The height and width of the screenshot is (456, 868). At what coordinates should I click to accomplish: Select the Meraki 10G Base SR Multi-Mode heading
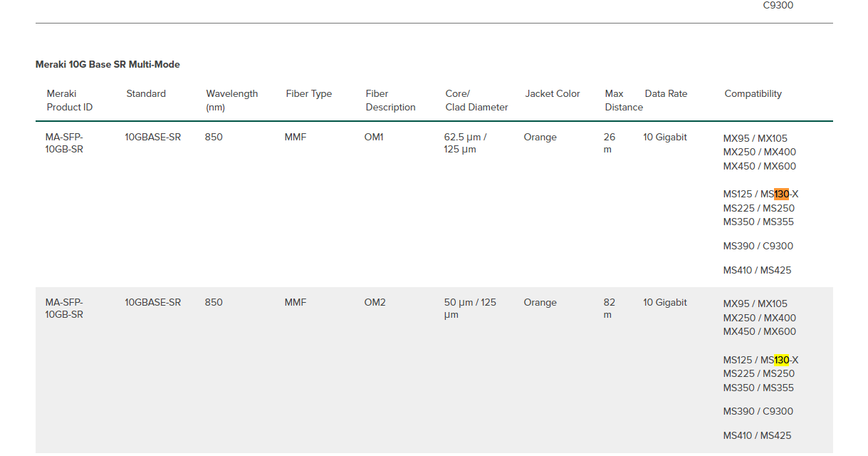click(x=108, y=64)
